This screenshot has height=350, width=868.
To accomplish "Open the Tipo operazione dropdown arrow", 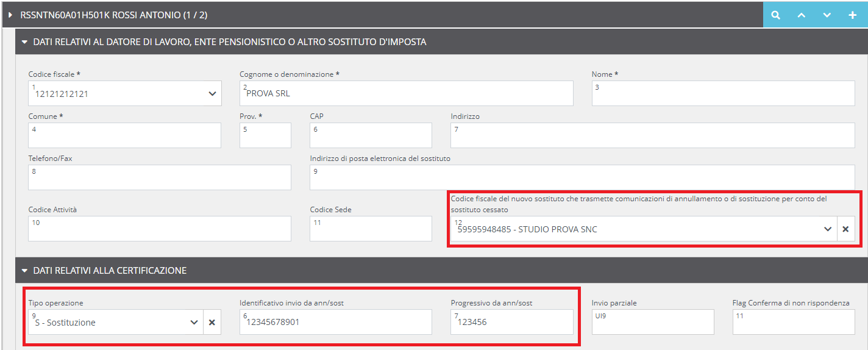I will (194, 322).
